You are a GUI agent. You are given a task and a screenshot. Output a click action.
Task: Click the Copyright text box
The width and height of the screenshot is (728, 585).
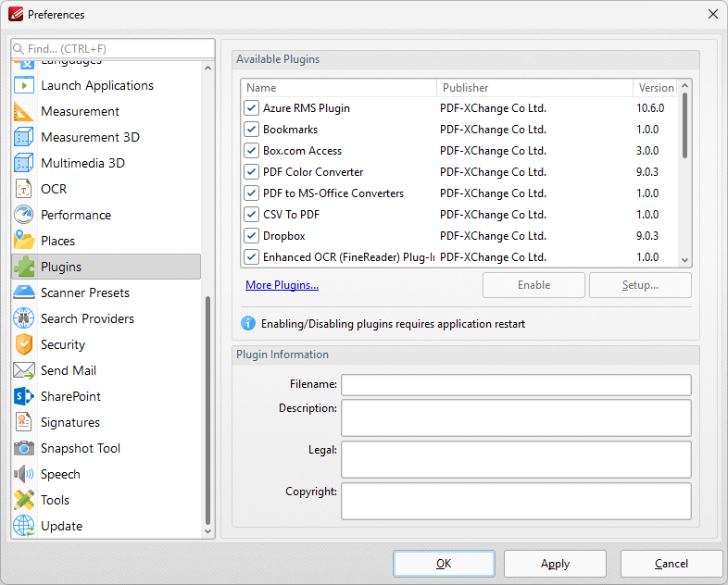tap(516, 501)
